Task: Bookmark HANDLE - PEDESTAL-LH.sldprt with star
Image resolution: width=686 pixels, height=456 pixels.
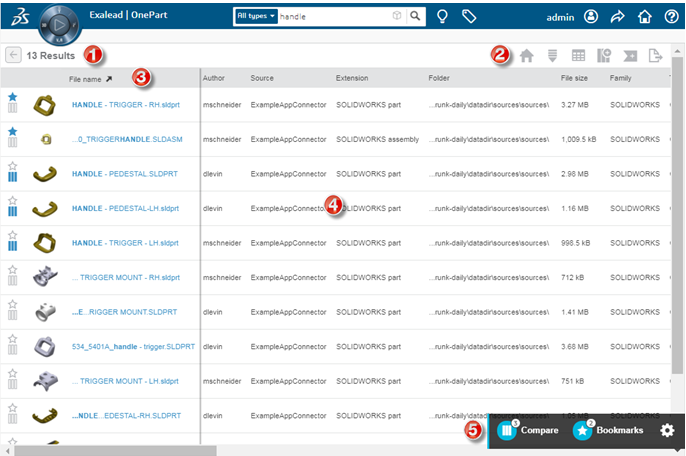Action: click(13, 200)
